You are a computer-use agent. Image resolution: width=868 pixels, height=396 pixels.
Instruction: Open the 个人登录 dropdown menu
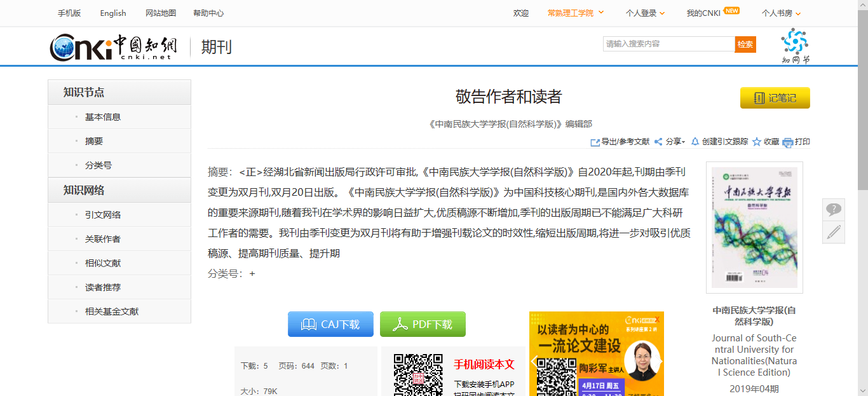click(x=645, y=13)
